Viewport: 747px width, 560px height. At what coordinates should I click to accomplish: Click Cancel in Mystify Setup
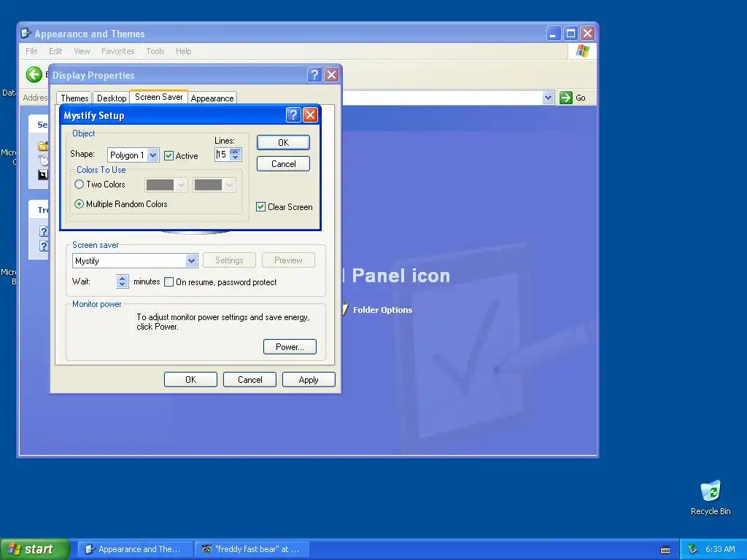click(284, 164)
